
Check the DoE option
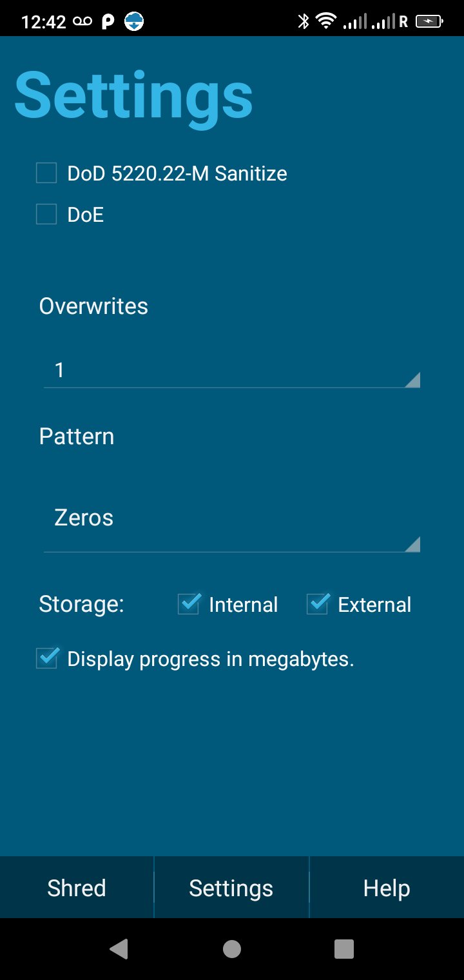click(x=46, y=214)
